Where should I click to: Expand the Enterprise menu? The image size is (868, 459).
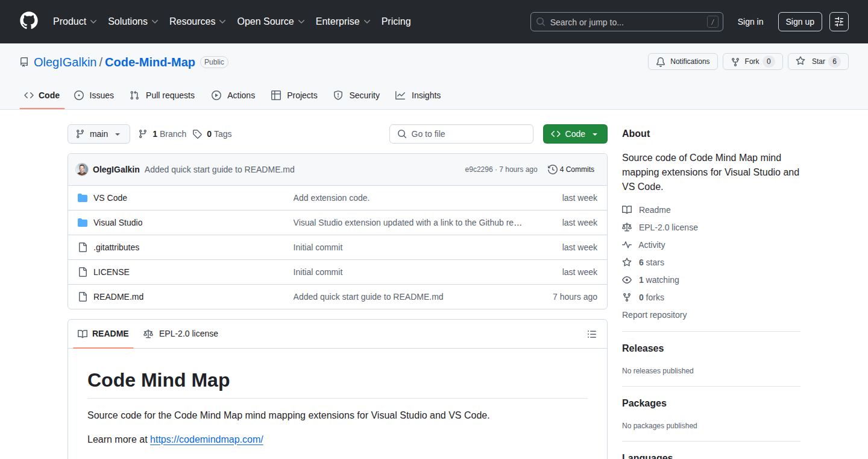point(342,22)
